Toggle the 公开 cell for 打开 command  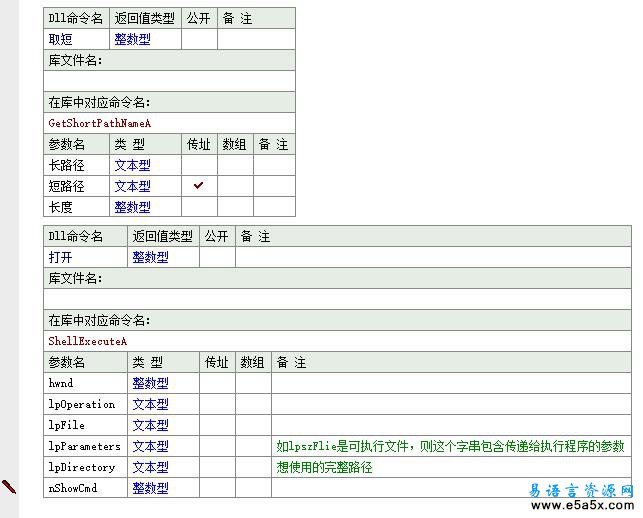[x=217, y=257]
